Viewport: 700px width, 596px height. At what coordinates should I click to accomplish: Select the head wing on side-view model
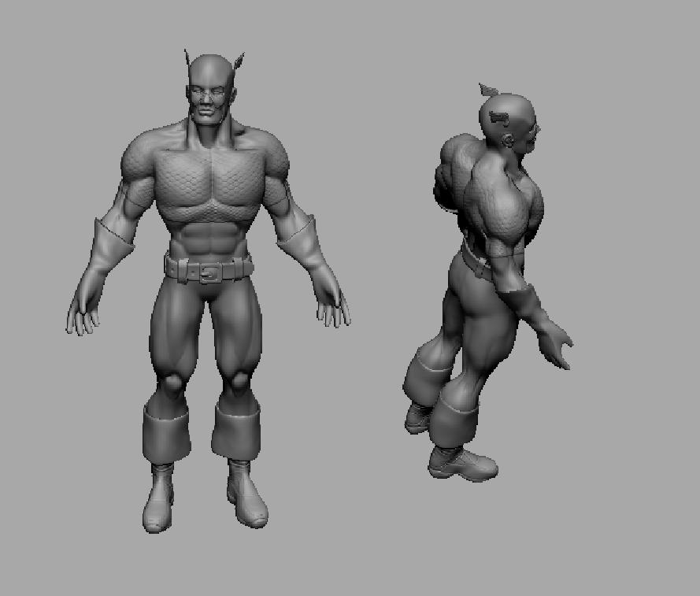[x=488, y=91]
